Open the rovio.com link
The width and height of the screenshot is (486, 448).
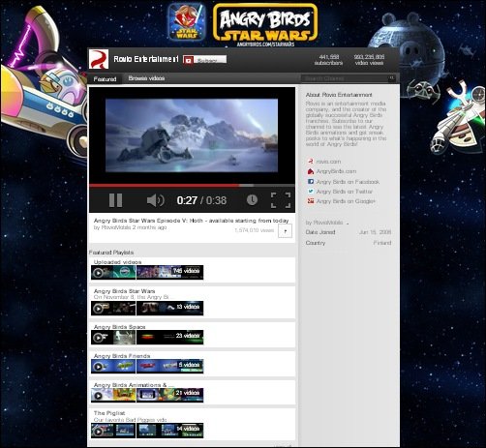[x=328, y=162]
